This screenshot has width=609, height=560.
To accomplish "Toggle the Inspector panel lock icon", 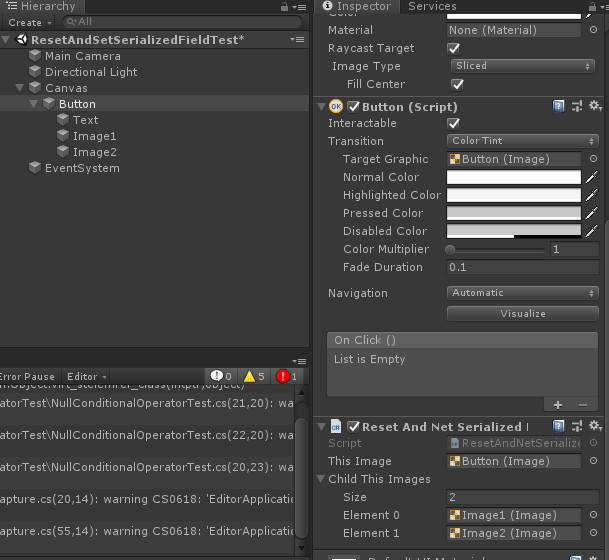I will (x=592, y=7).
